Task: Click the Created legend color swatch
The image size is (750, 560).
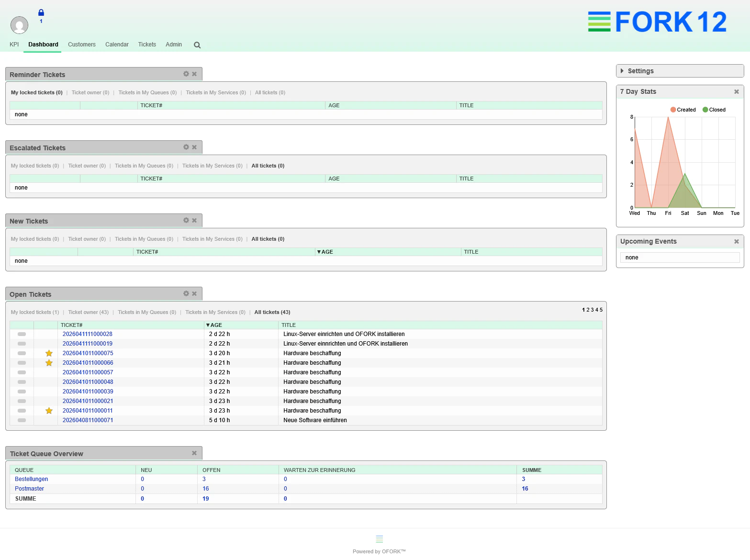Action: coord(672,109)
